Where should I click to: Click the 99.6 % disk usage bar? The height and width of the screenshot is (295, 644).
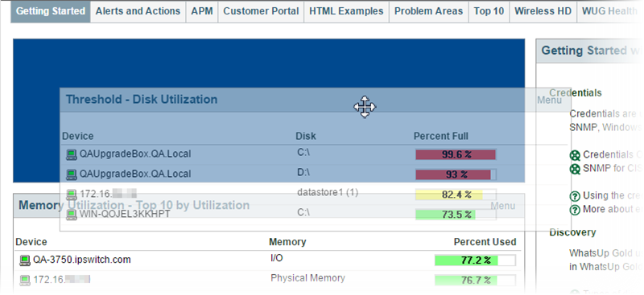(x=456, y=154)
